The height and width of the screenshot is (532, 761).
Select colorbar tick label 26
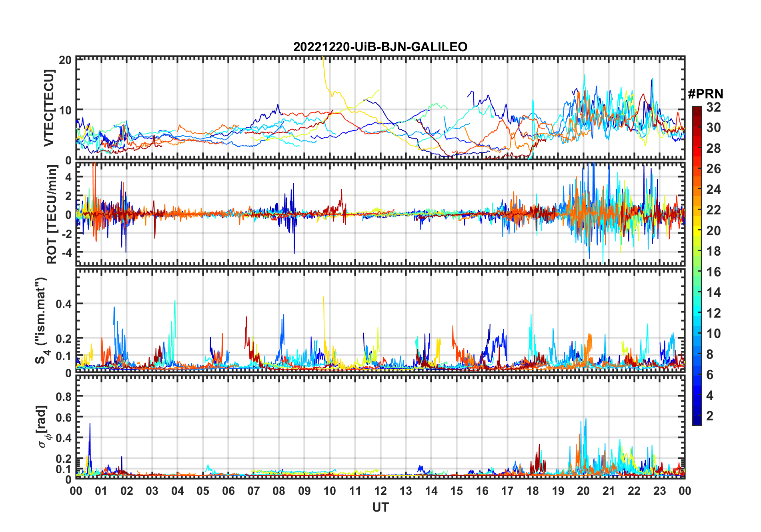point(713,169)
